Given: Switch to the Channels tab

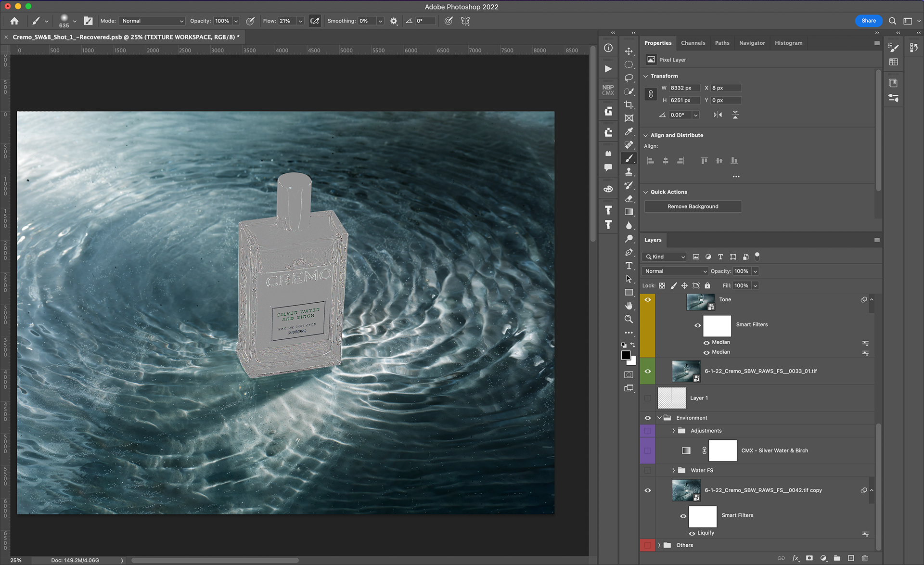Looking at the screenshot, I should 693,43.
